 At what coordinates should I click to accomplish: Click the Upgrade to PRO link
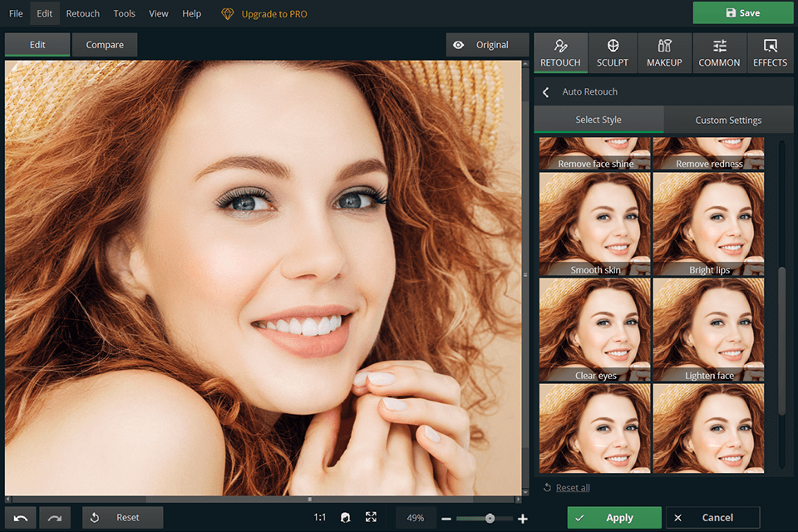[274, 14]
